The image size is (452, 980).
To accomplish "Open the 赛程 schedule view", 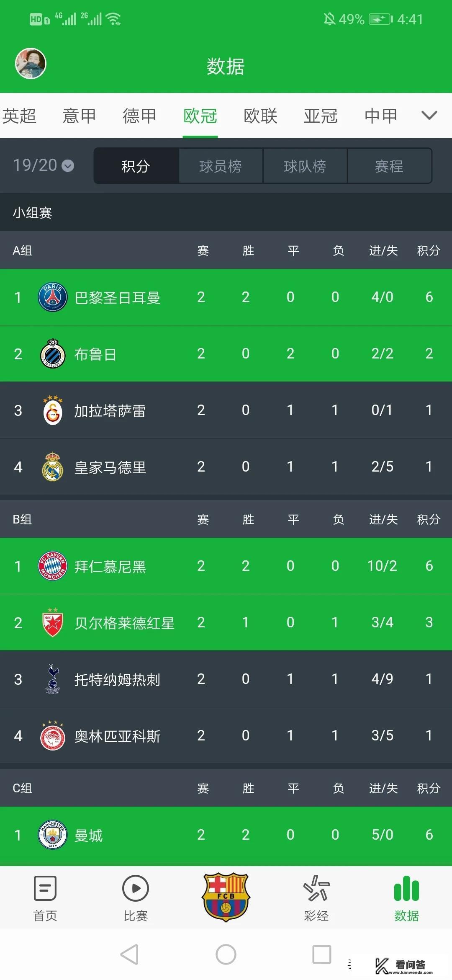I will [389, 166].
